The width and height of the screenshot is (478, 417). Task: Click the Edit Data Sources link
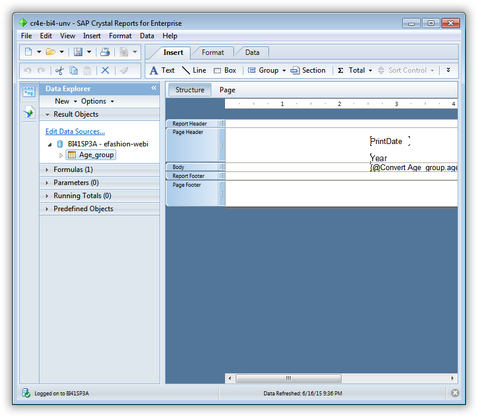[75, 131]
